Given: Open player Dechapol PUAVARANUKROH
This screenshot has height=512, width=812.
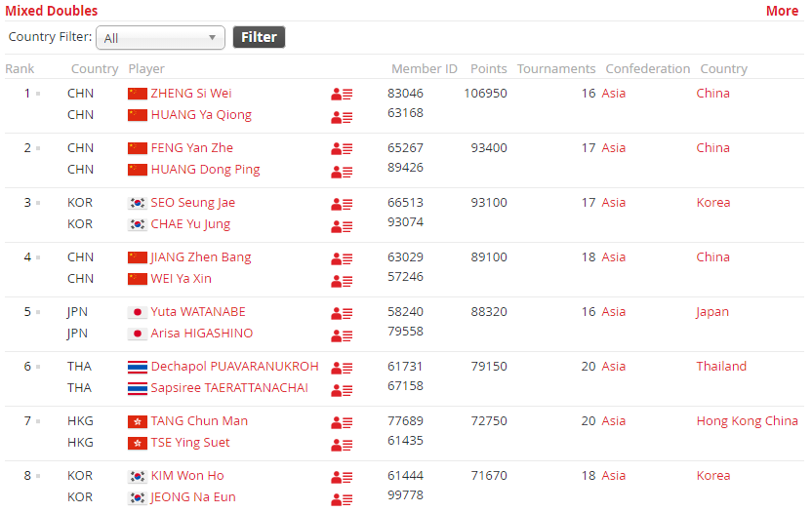Looking at the screenshot, I should 234,367.
